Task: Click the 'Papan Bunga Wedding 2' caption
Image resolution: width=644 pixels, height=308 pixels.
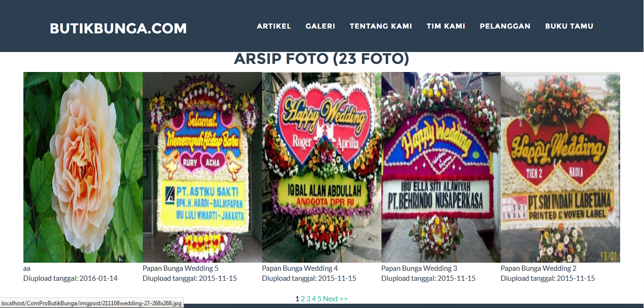Action: pyautogui.click(x=538, y=268)
